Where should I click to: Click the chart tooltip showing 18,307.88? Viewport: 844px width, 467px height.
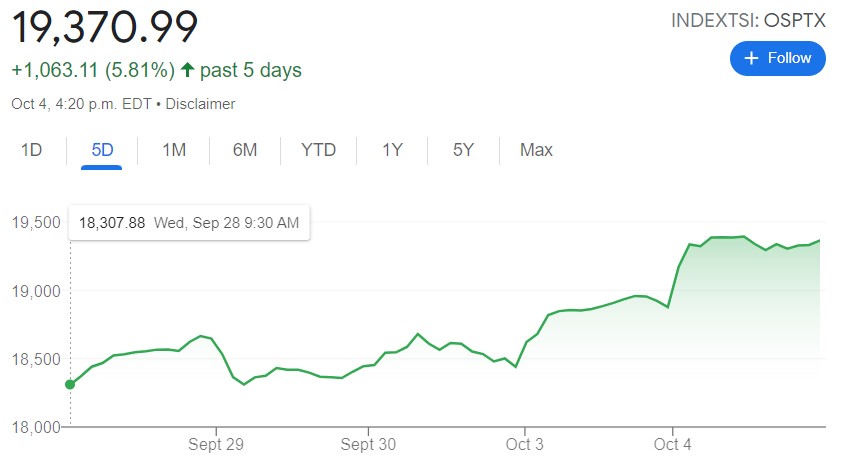point(188,223)
